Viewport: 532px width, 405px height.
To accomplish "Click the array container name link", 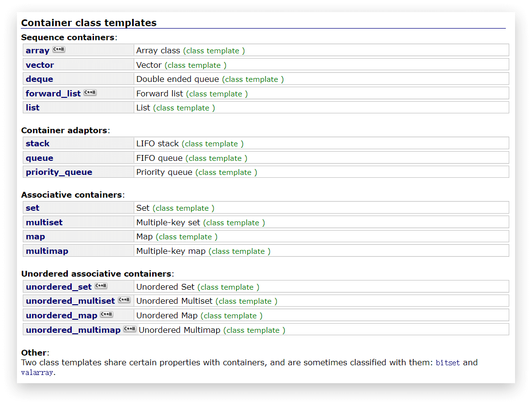I will pos(38,50).
